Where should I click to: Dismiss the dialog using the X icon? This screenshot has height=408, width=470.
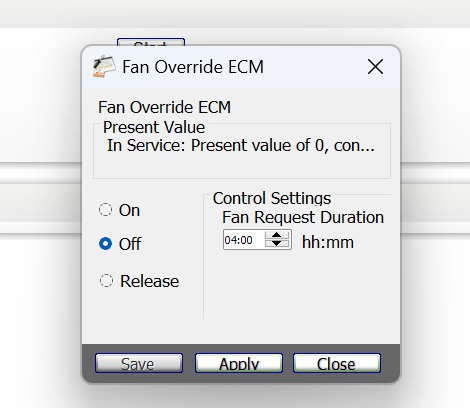pos(375,67)
